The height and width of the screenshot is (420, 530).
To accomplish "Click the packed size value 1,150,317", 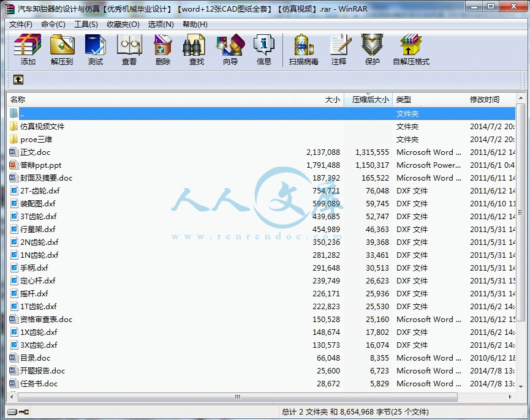I will point(372,165).
